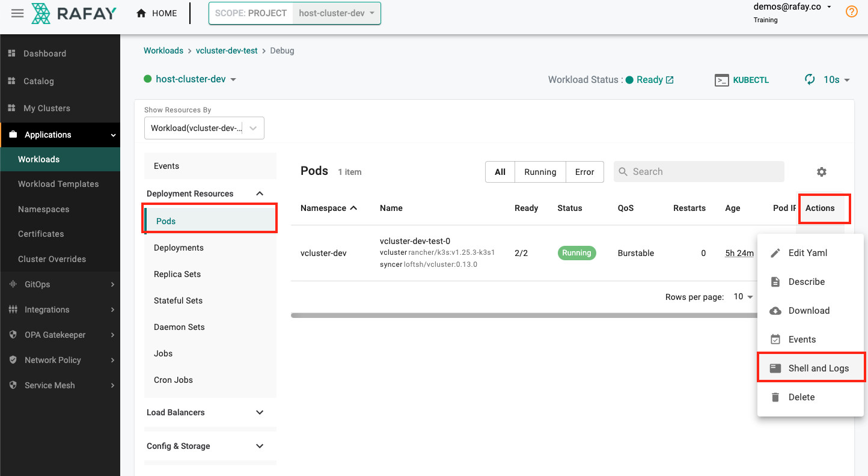Click pod name vcluster-dev-test-0
Viewport: 868px width, 476px height.
pos(415,242)
